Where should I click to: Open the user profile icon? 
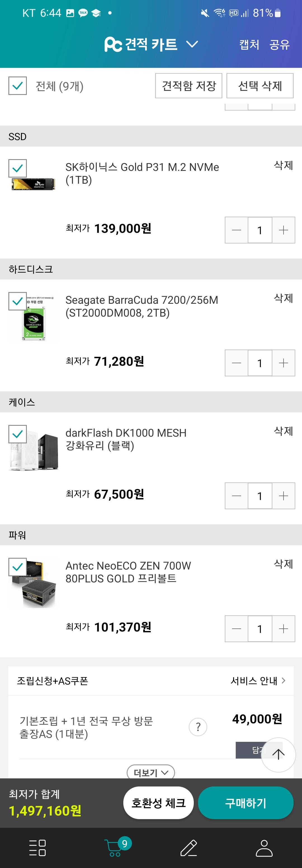point(264,847)
